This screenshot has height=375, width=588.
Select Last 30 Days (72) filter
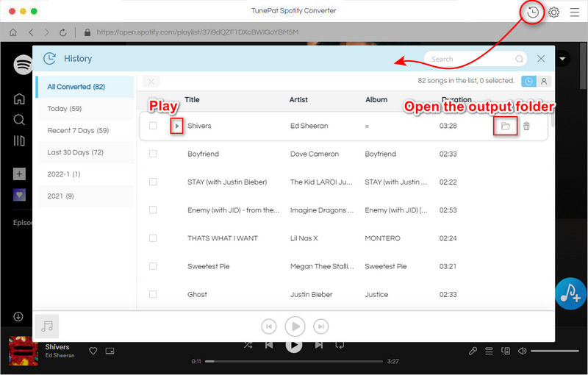pos(86,152)
